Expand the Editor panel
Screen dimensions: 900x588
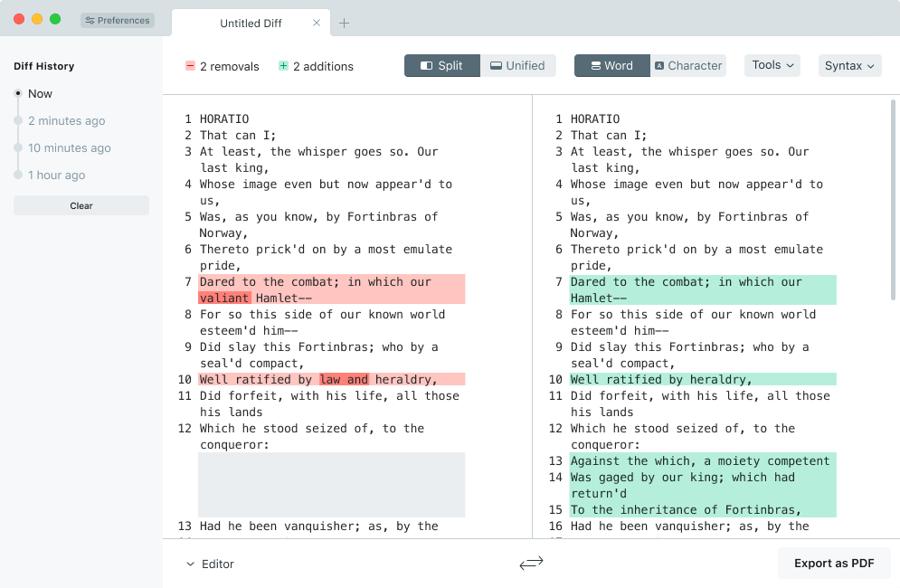pyautogui.click(x=210, y=564)
